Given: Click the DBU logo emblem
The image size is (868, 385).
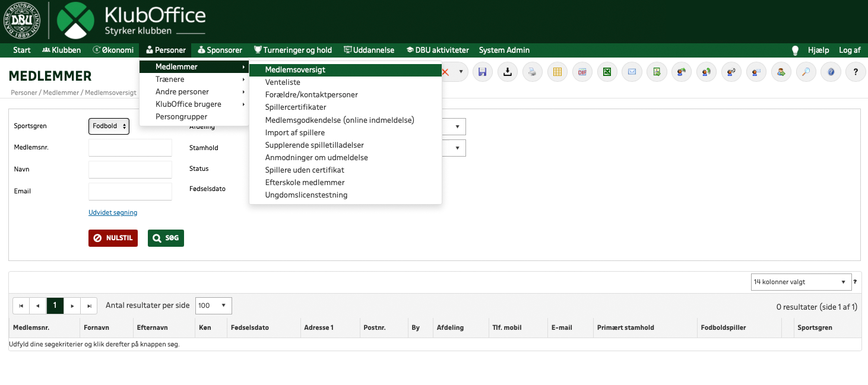Looking at the screenshot, I should click(x=21, y=21).
